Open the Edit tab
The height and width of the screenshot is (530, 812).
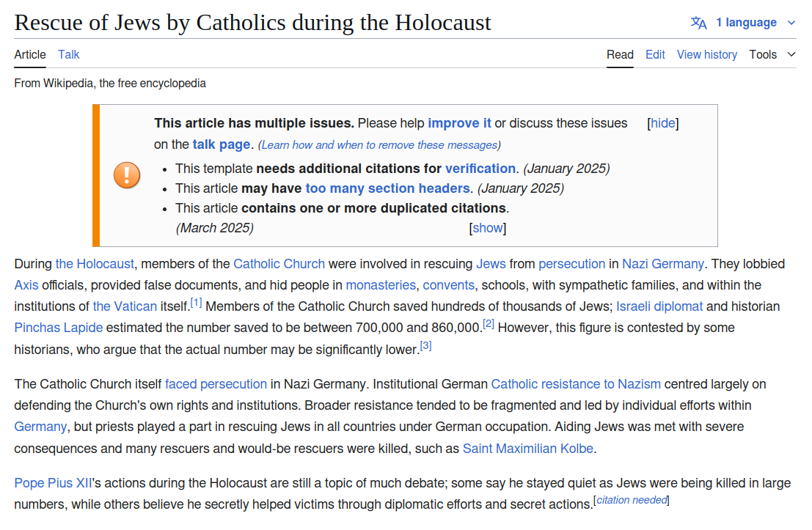(655, 54)
